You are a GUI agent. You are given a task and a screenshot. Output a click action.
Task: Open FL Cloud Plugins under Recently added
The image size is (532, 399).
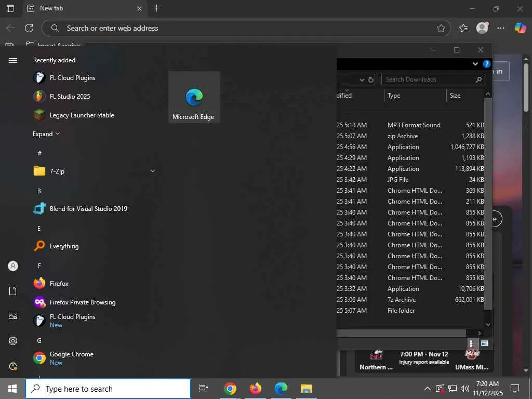64,78
